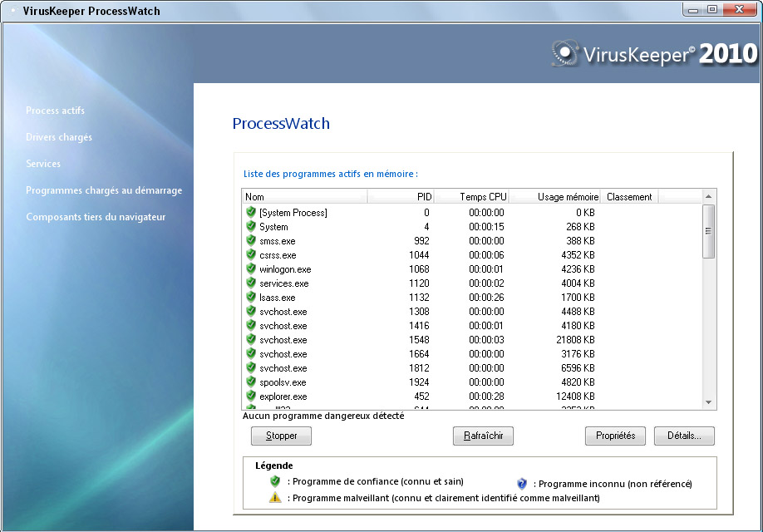This screenshot has height=532, width=763.
Task: Click the process list scrollbar thumb
Action: [x=708, y=231]
